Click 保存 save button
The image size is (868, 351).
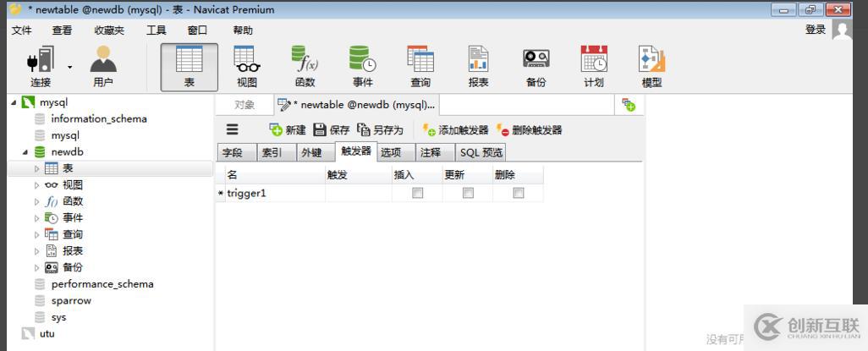point(332,130)
